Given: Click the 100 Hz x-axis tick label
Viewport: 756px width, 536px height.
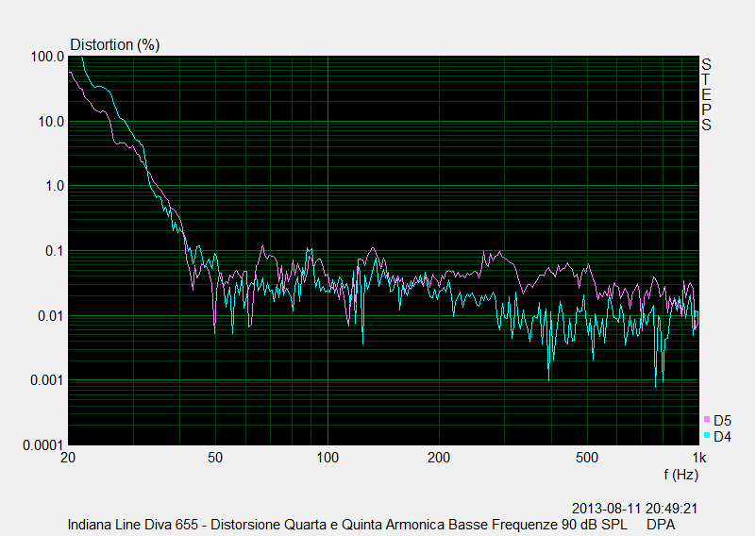Looking at the screenshot, I should click(x=328, y=458).
